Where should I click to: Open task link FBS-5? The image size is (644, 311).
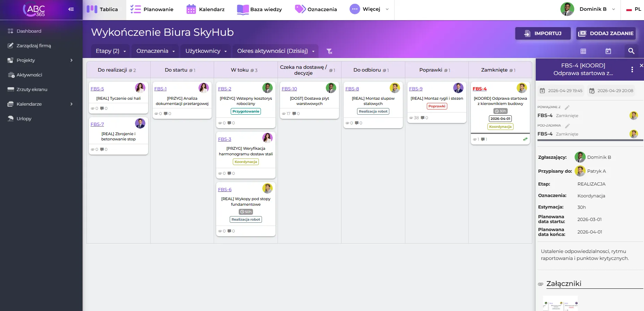(97, 89)
